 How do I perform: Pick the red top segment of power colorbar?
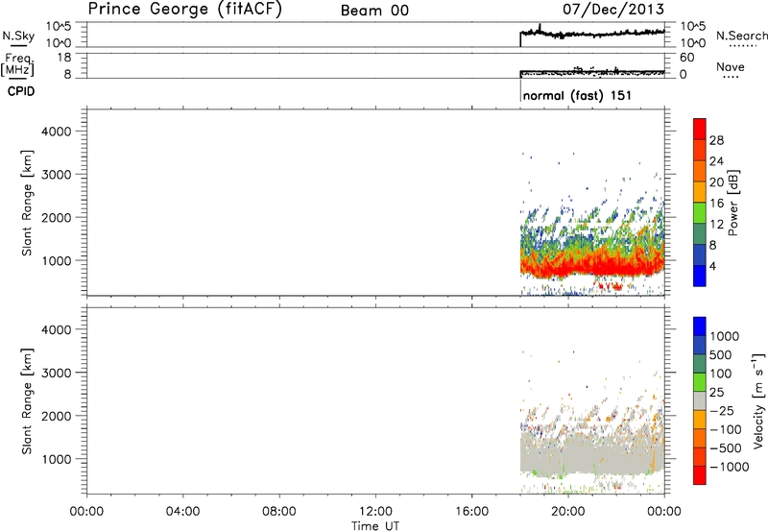tap(700, 129)
